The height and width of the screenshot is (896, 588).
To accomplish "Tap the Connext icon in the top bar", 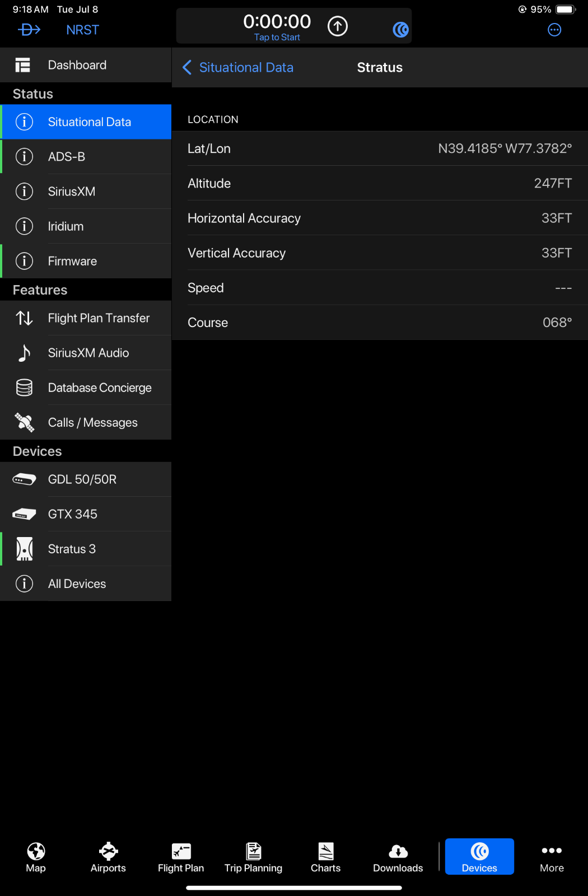I will pyautogui.click(x=400, y=29).
